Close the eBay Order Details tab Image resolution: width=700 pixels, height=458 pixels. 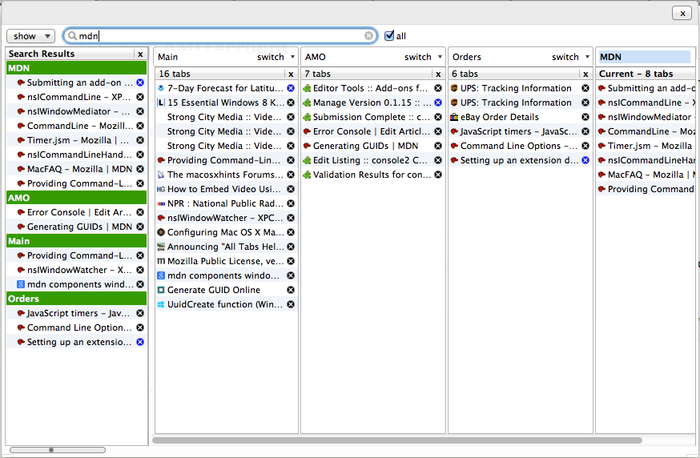click(x=584, y=117)
